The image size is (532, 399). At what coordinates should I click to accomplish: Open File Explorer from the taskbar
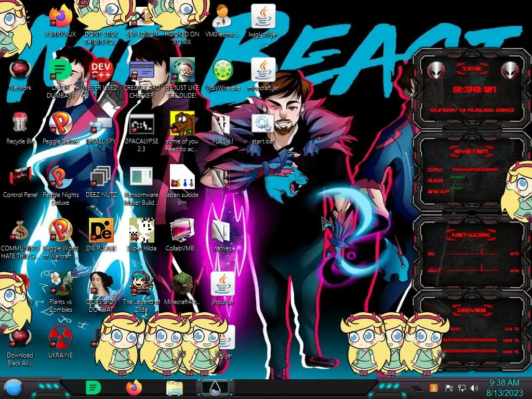pos(175,389)
